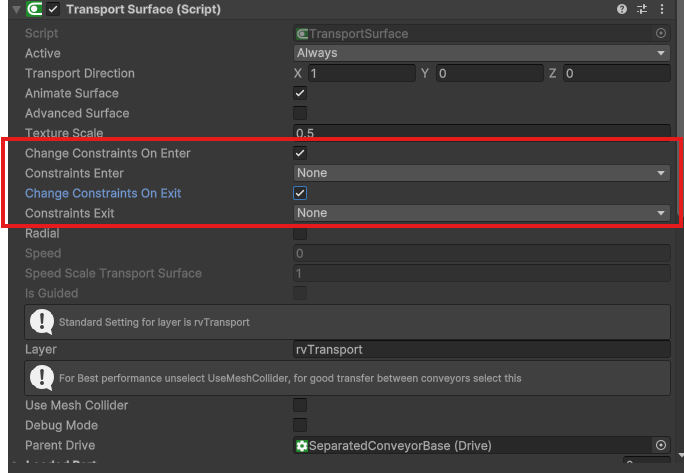Image resolution: width=684 pixels, height=473 pixels.
Task: Click the object picker for Parent Drive
Action: tap(660, 445)
